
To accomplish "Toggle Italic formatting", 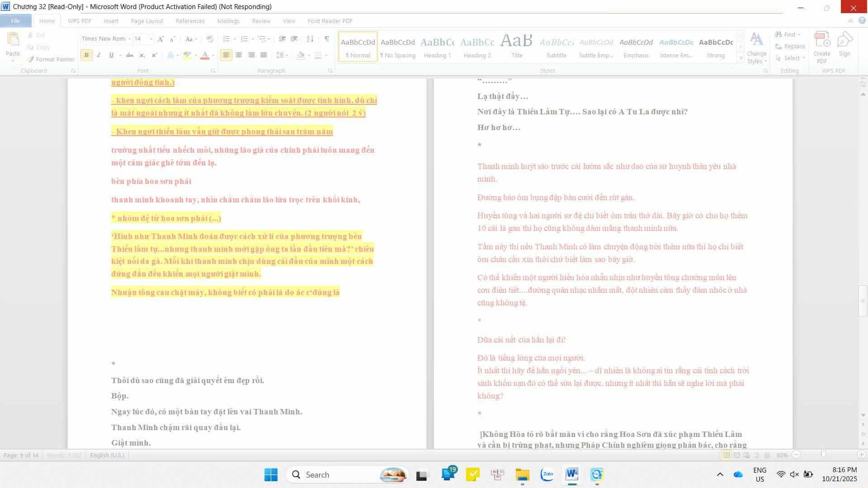I will (x=99, y=55).
